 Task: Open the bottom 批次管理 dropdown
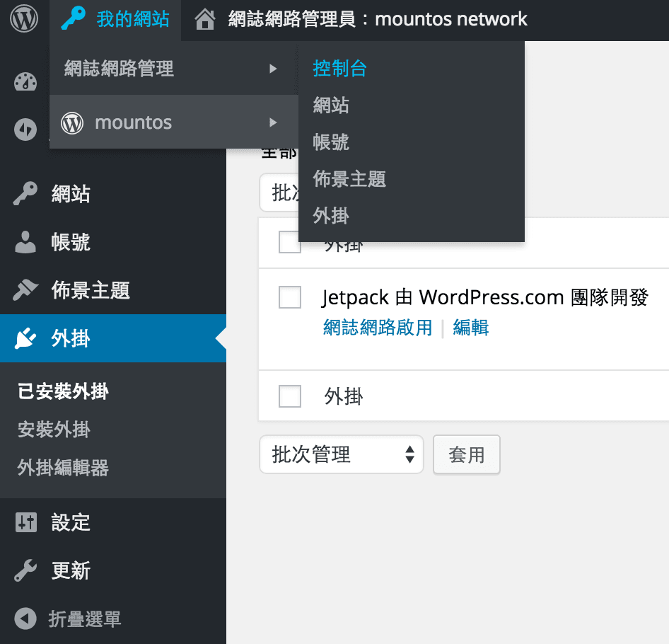(342, 454)
